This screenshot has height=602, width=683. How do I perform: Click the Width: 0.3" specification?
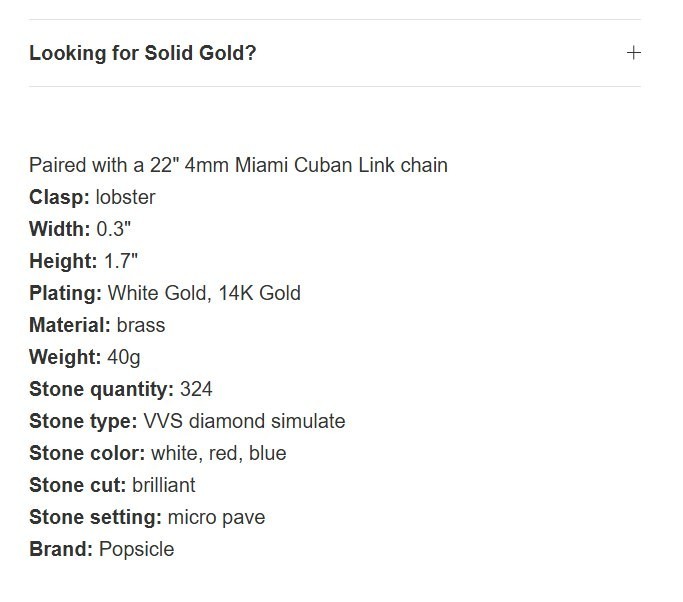(x=80, y=229)
